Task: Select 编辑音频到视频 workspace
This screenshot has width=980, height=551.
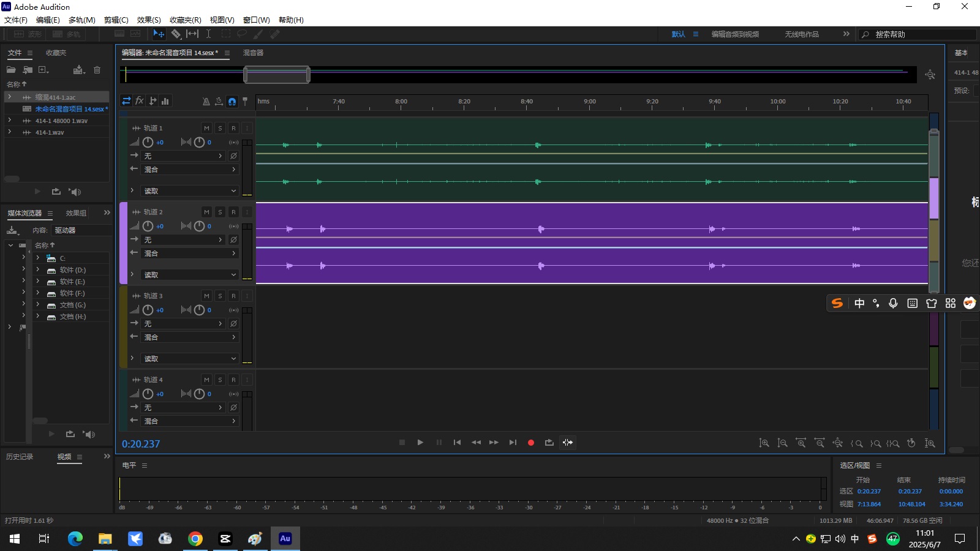Action: (735, 34)
